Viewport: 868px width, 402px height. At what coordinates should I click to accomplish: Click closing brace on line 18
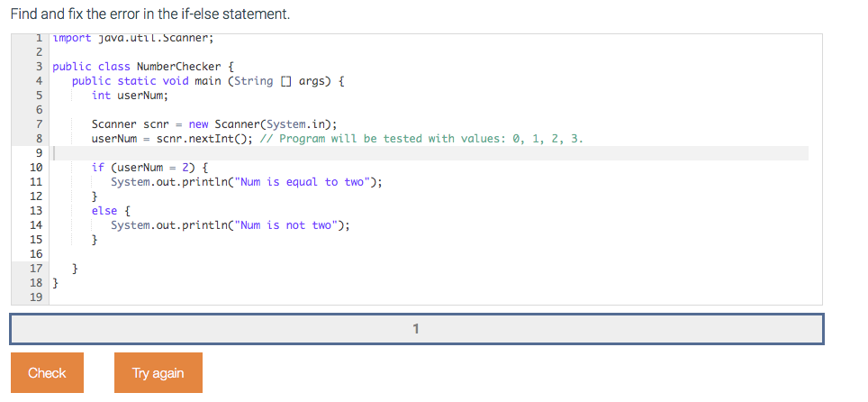pos(55,283)
